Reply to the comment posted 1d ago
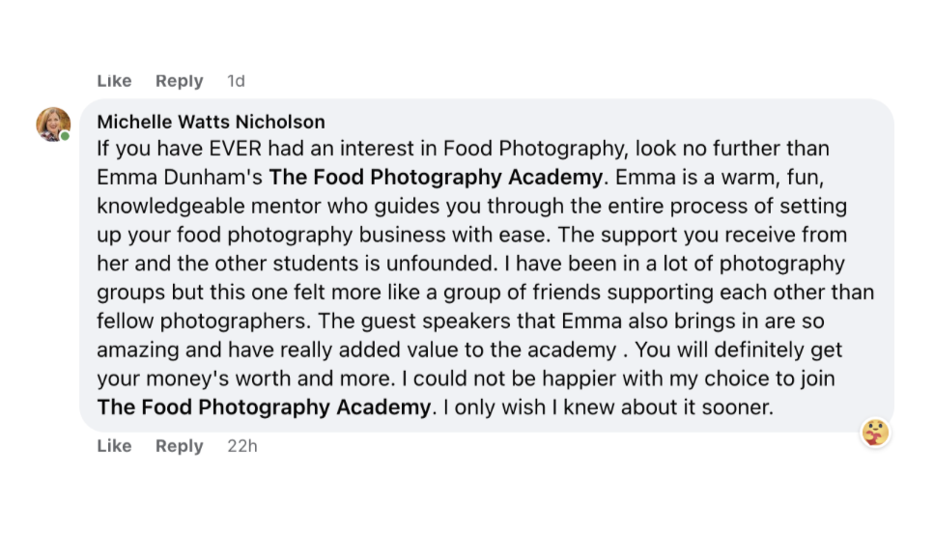Viewport: 934px width, 560px height. click(179, 81)
